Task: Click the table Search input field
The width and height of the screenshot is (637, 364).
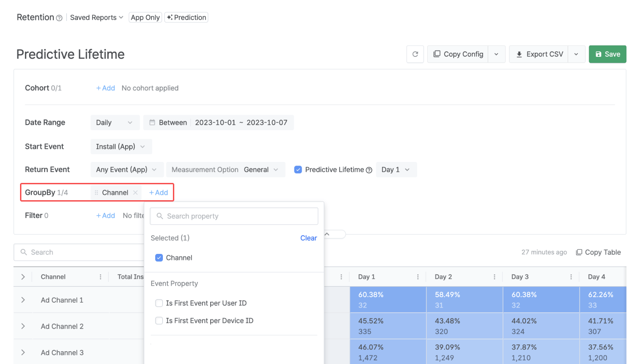Action: pos(79,252)
